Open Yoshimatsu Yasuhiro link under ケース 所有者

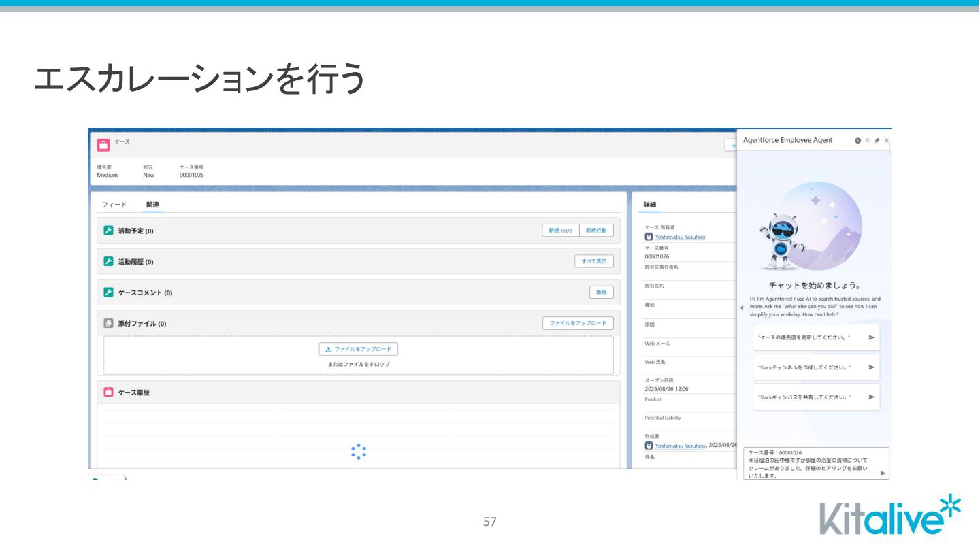click(680, 237)
